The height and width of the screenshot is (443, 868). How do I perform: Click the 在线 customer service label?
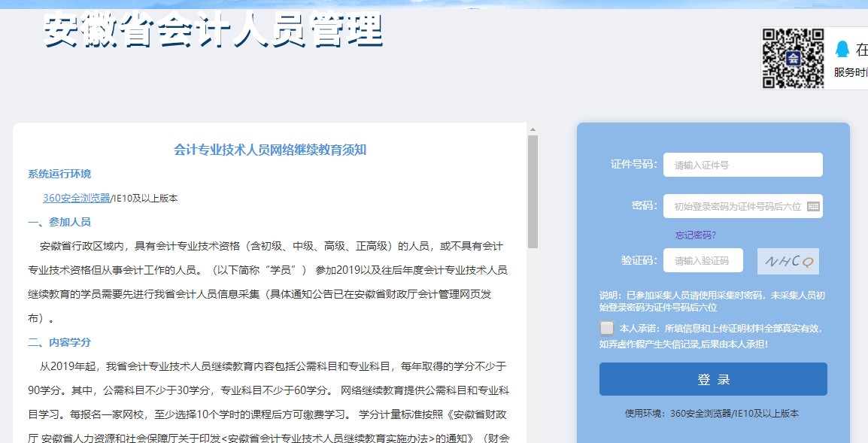(863, 50)
